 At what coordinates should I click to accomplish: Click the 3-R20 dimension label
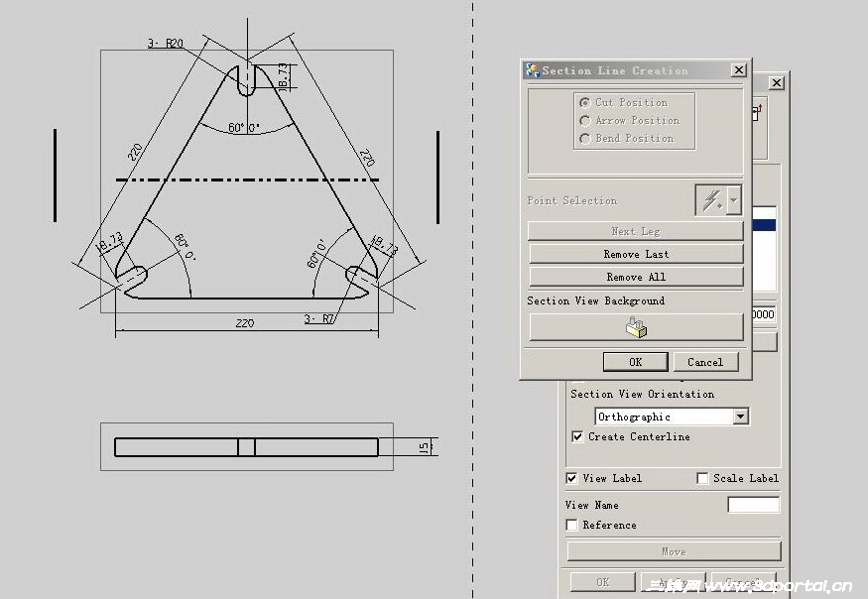click(166, 44)
